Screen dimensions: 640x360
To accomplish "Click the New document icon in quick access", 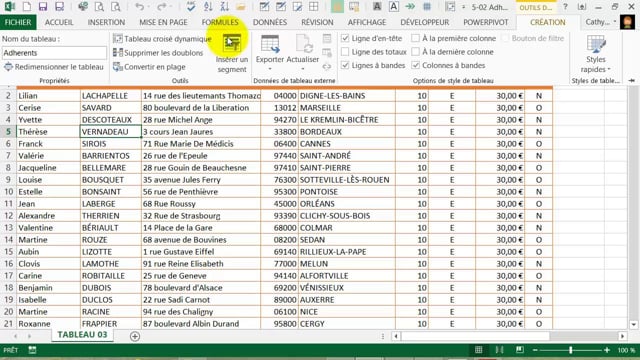I will 27,7.
